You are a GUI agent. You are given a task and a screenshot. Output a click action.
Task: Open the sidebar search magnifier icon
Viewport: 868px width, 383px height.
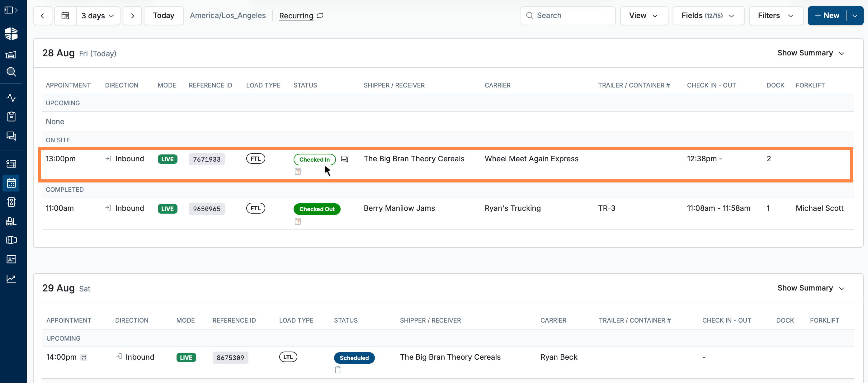pyautogui.click(x=11, y=72)
